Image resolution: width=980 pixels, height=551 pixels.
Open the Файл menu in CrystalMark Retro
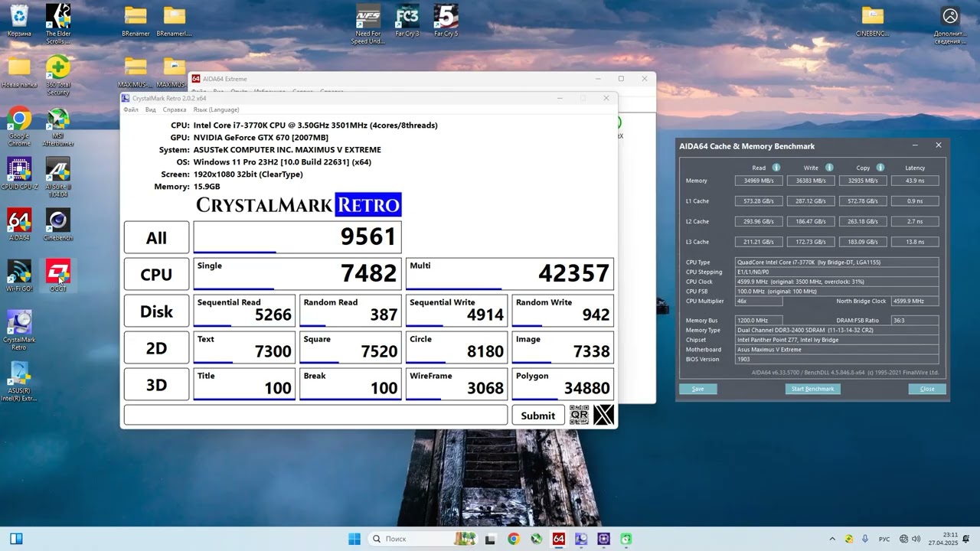click(x=131, y=110)
